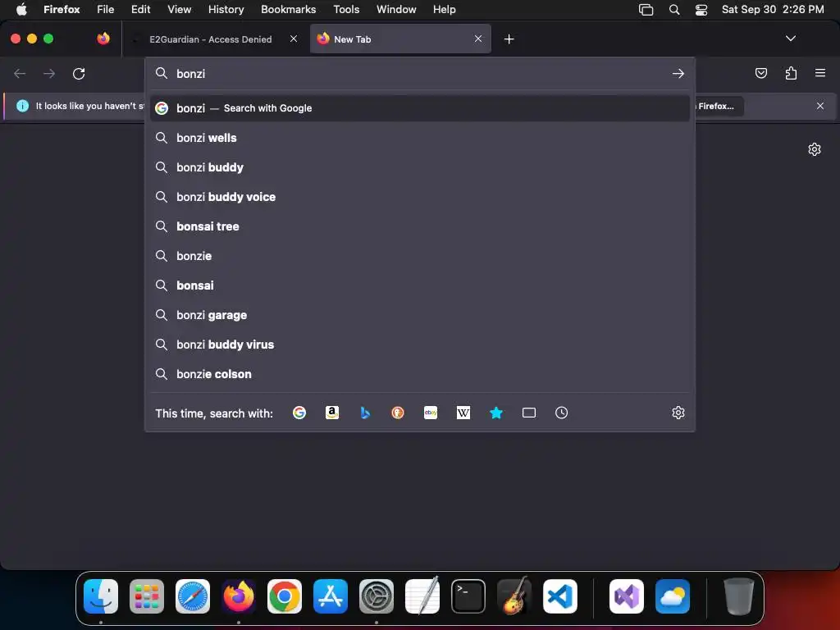Select 'bonzi — Search with Google' result
This screenshot has width=840, height=630.
pos(420,108)
